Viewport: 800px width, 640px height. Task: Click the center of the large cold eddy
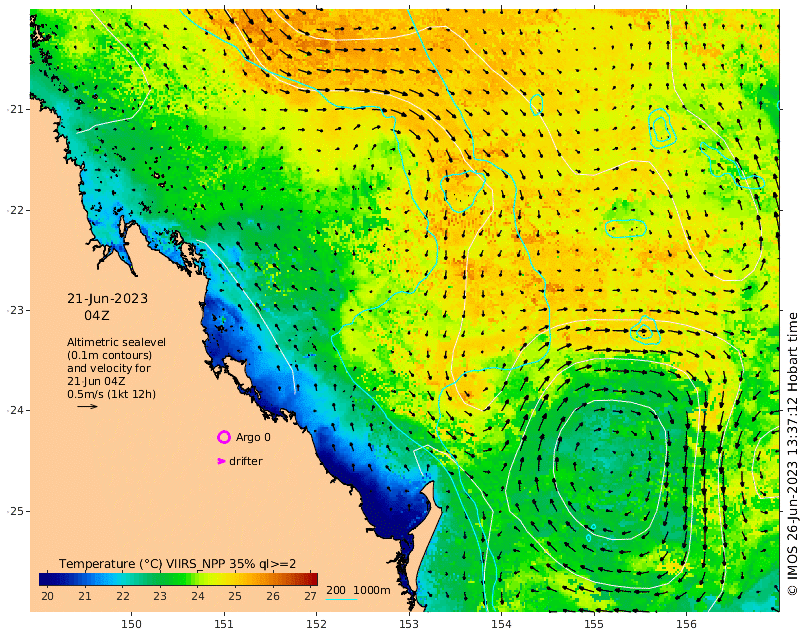(x=610, y=470)
